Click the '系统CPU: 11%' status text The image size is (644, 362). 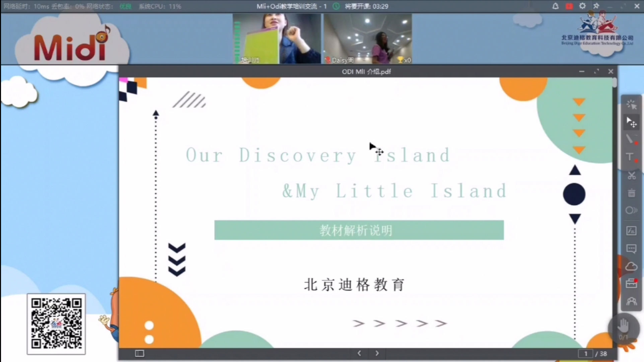(x=160, y=6)
